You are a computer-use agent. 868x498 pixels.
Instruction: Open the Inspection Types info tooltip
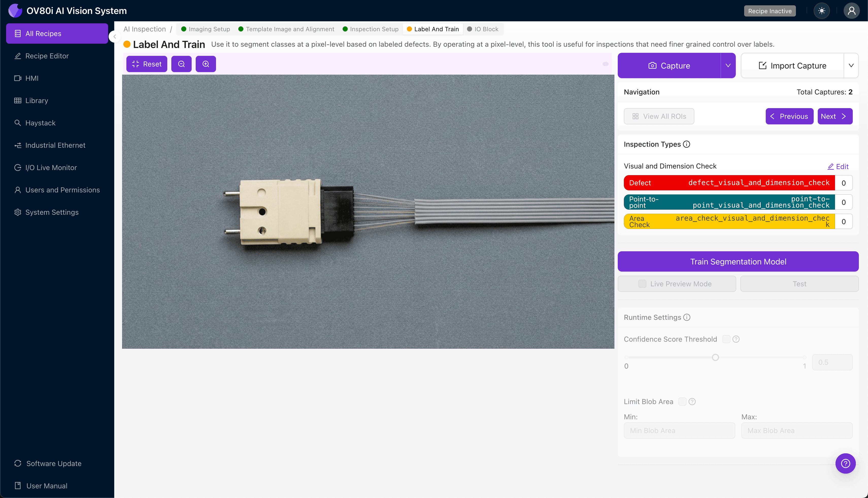pyautogui.click(x=687, y=144)
